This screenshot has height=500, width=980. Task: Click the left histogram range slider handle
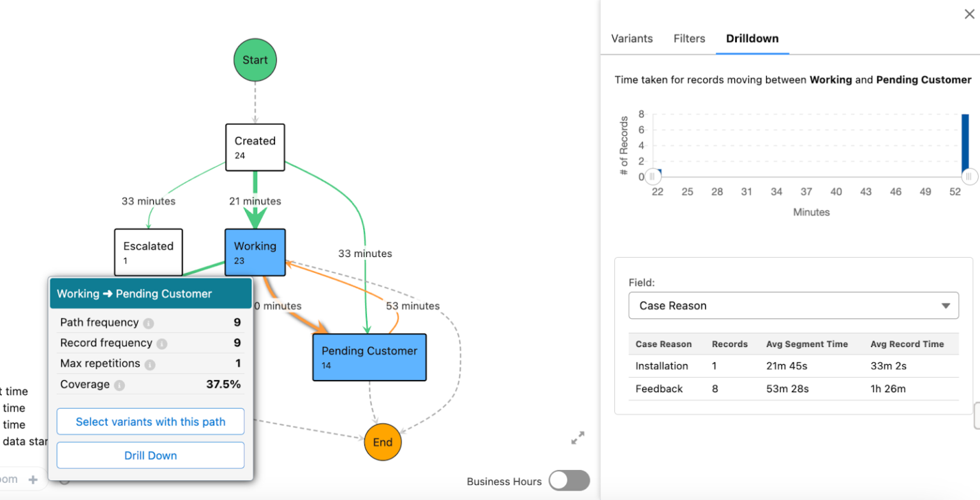(x=652, y=177)
